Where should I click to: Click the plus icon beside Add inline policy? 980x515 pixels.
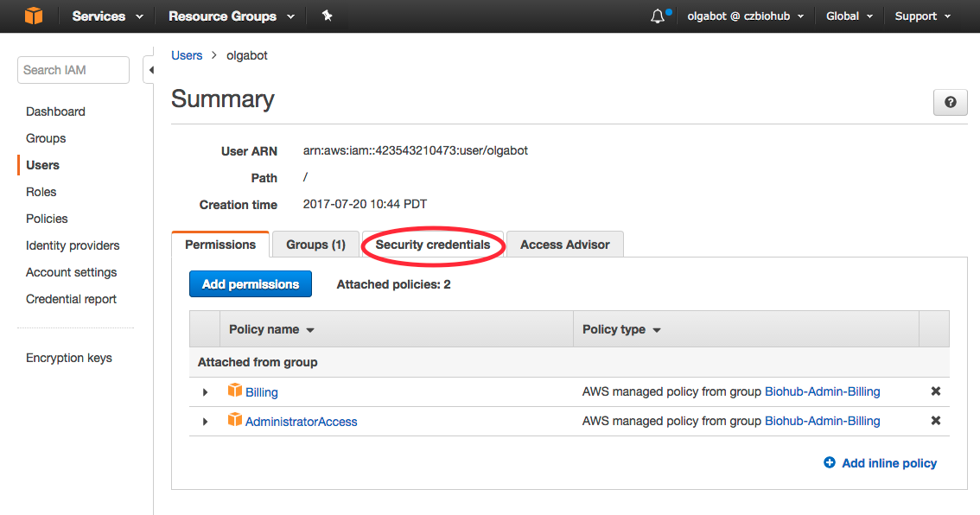pos(830,463)
